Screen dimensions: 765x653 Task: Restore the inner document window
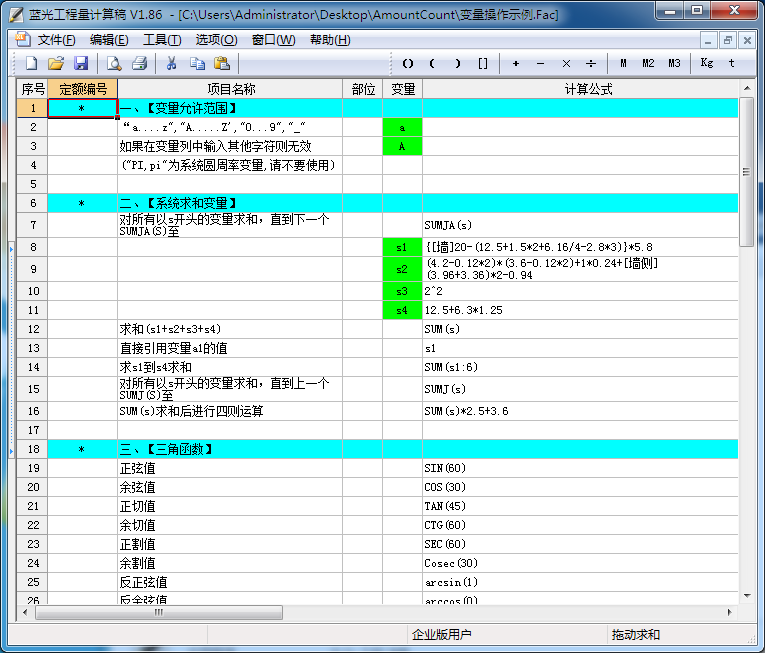click(x=728, y=40)
